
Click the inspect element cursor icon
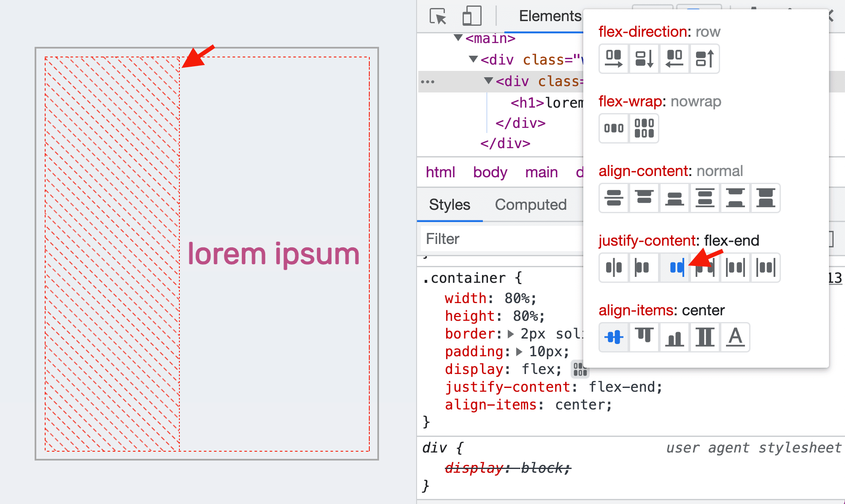coord(437,16)
